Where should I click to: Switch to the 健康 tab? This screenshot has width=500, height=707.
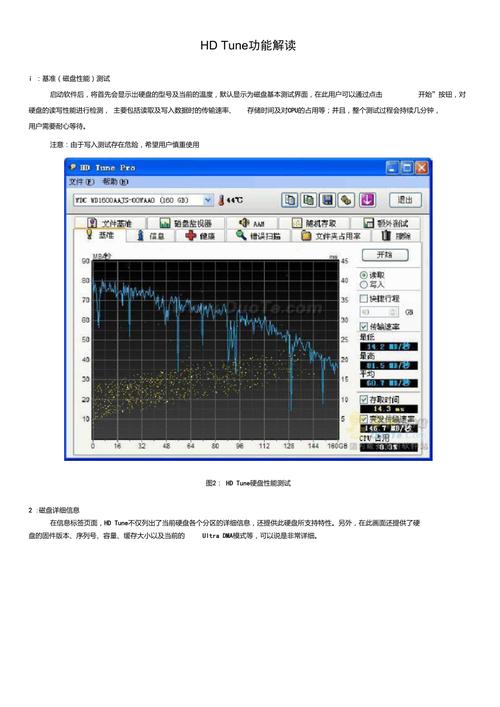200,236
